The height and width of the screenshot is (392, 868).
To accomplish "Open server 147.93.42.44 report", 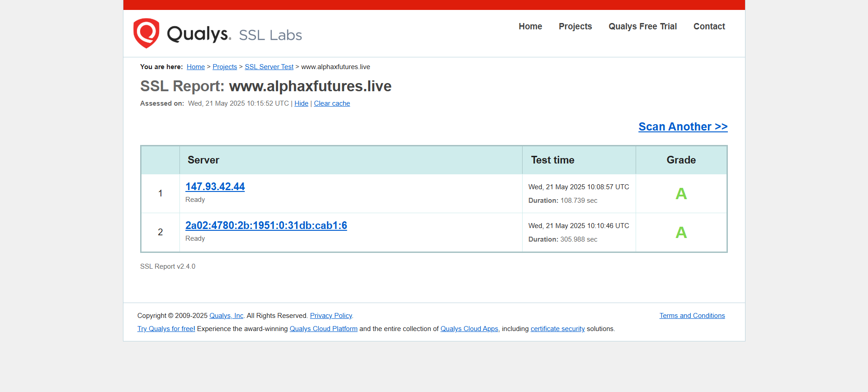I will pyautogui.click(x=215, y=187).
